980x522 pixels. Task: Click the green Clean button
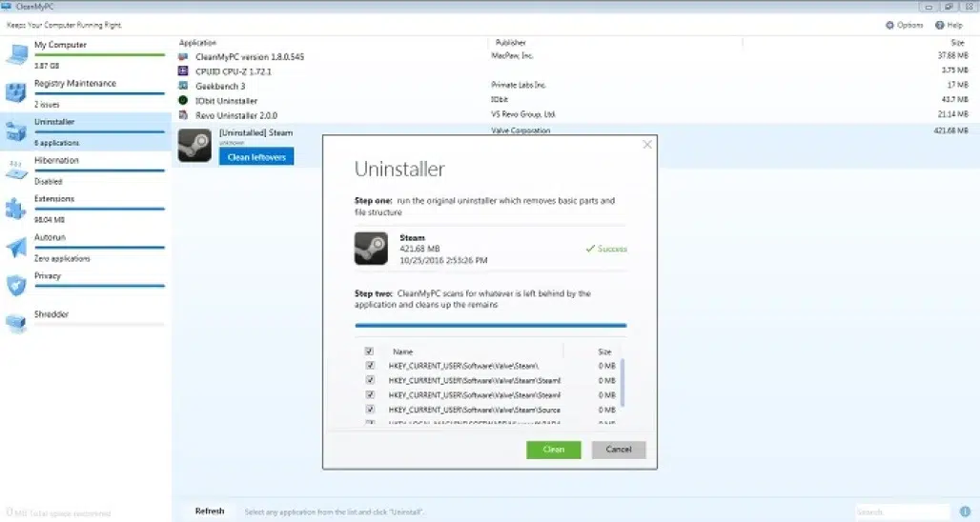(553, 450)
